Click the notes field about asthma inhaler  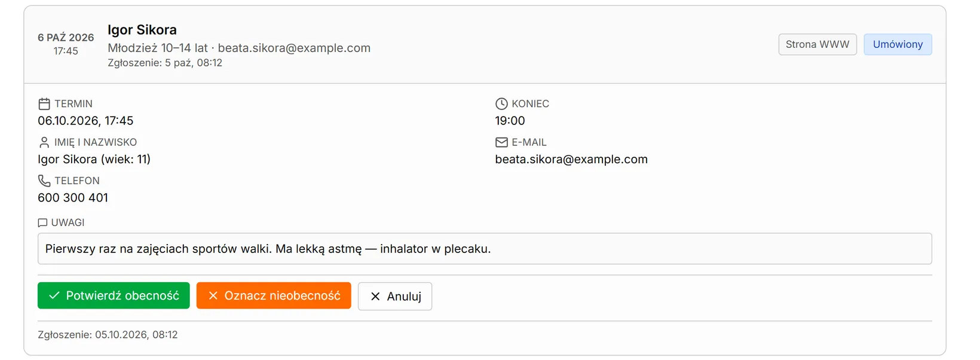(485, 249)
